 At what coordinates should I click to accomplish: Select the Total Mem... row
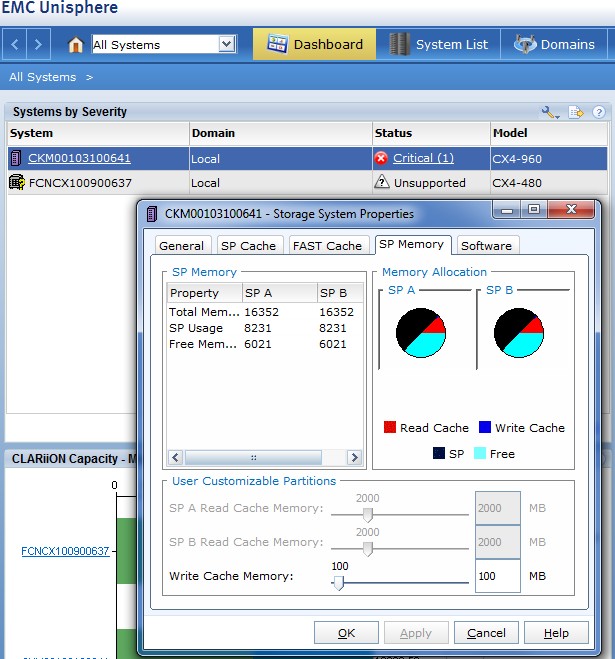point(265,312)
